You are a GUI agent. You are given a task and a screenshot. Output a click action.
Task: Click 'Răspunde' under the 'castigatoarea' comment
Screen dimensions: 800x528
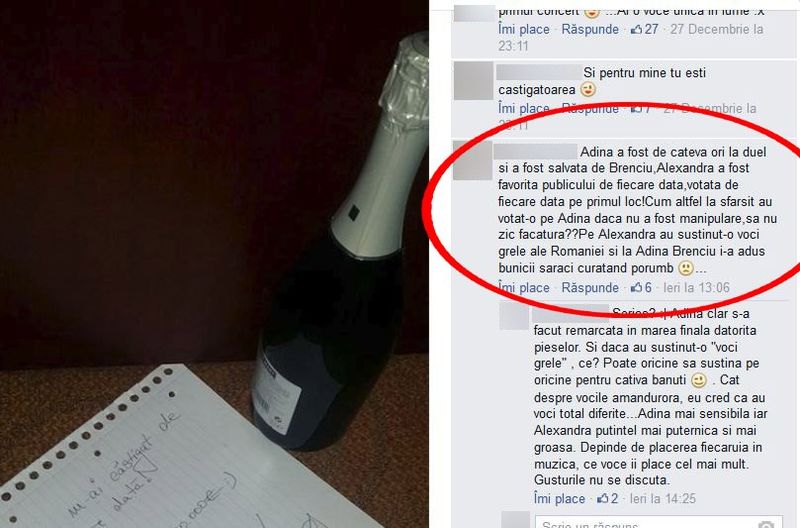(590, 109)
